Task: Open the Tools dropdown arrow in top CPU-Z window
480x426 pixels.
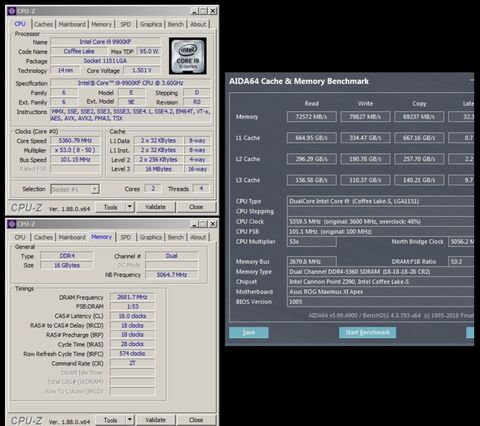Action: pyautogui.click(x=130, y=207)
